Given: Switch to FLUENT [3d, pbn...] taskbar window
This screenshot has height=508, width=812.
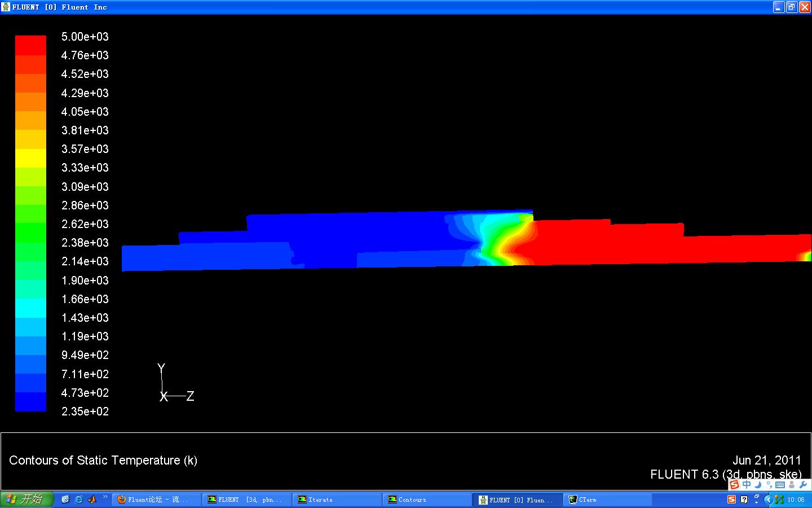Looking at the screenshot, I should [x=247, y=500].
